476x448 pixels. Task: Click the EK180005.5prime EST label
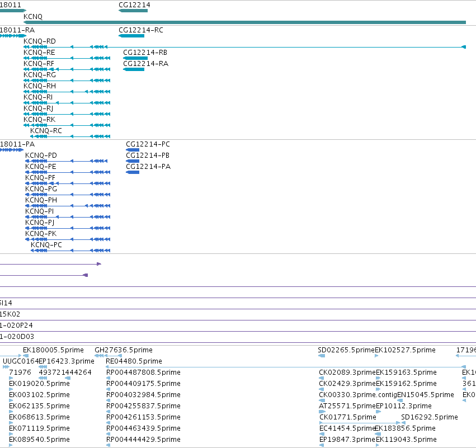pyautogui.click(x=54, y=350)
